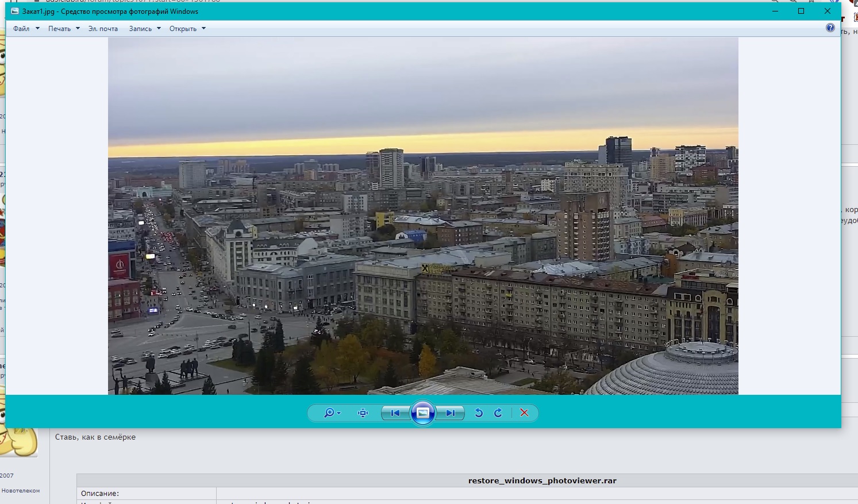Close the photo viewer window

828,11
